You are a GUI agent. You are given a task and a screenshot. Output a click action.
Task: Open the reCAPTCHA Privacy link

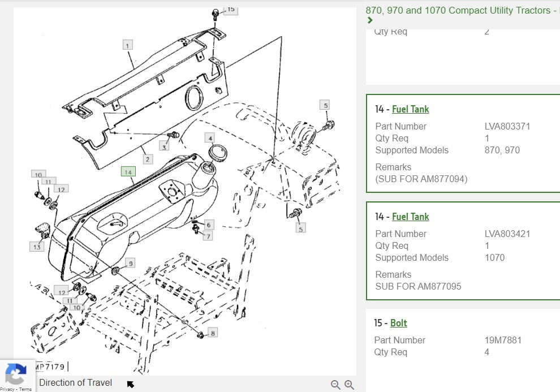coord(7,389)
